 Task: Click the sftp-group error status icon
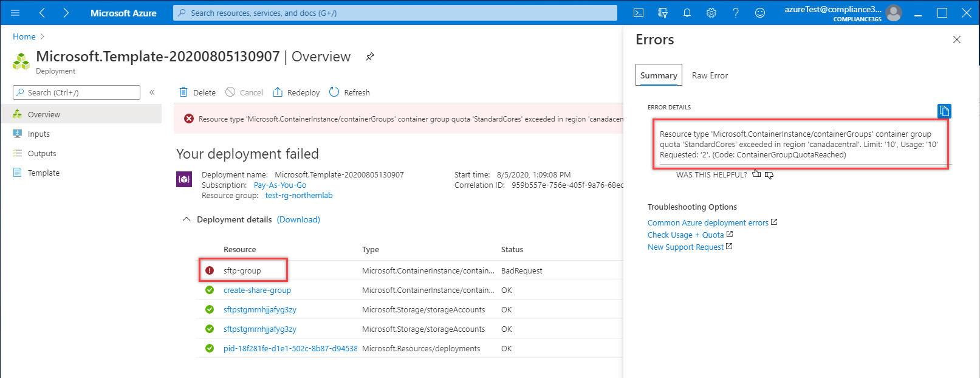point(210,270)
